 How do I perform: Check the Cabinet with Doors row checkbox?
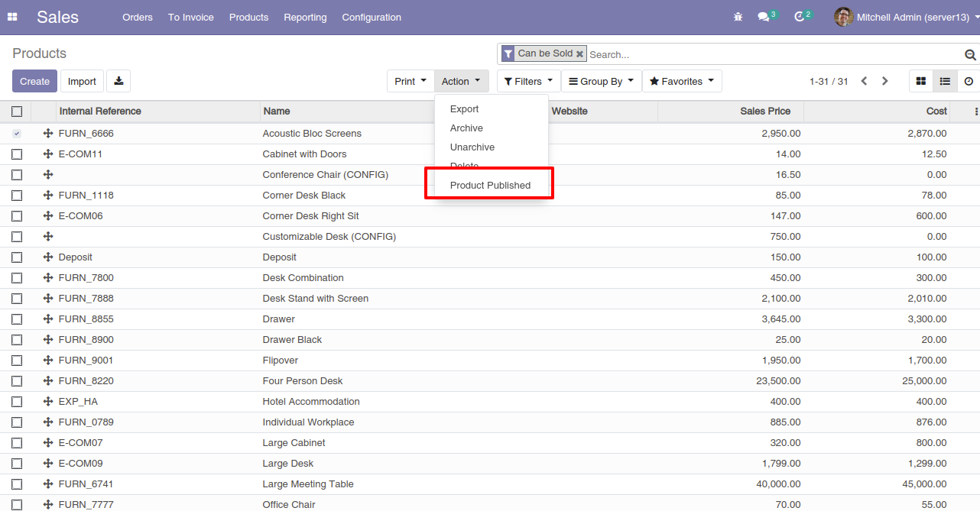pos(17,154)
